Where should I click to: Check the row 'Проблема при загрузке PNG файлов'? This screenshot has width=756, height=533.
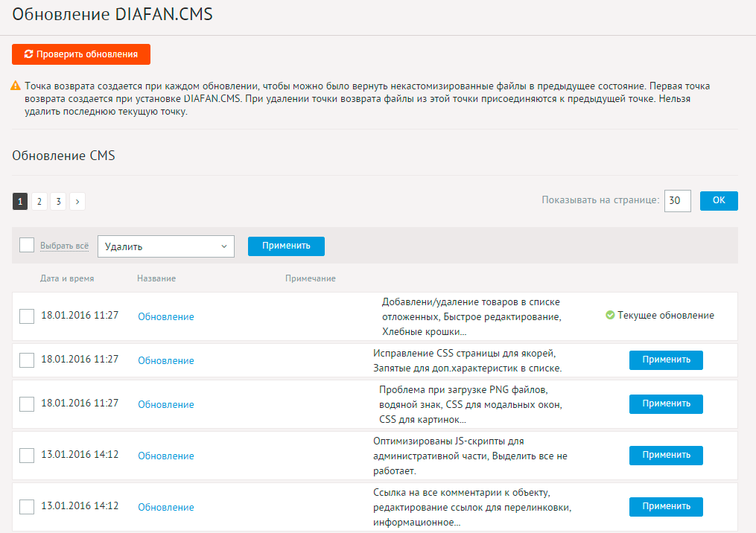(x=27, y=404)
